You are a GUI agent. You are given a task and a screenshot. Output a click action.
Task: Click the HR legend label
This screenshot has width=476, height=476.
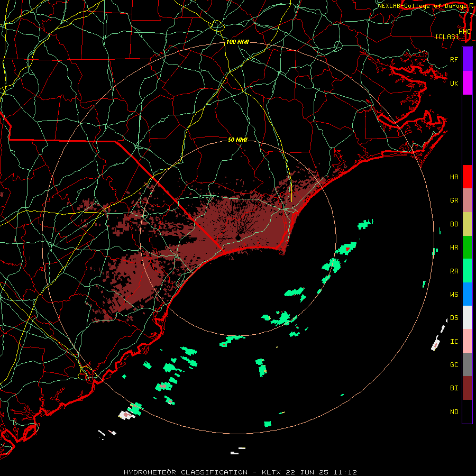[454, 248]
